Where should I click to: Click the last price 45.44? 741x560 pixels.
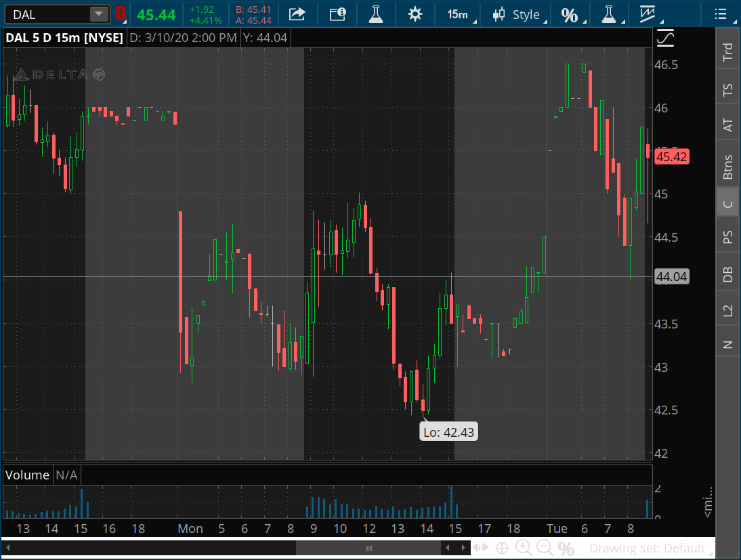coord(156,15)
